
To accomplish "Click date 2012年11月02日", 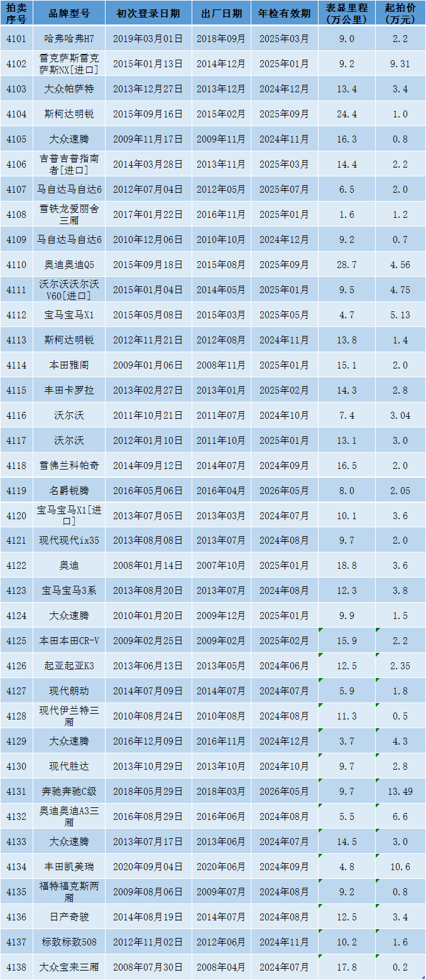I will [148, 942].
